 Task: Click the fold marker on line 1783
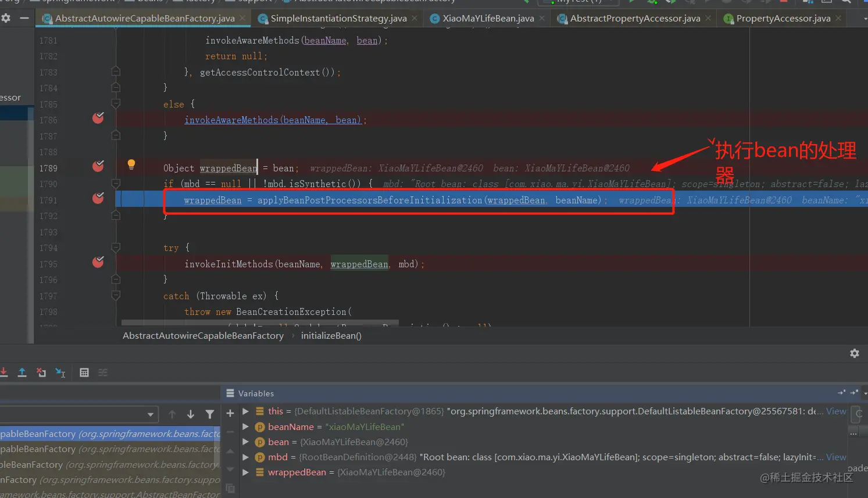coord(116,71)
